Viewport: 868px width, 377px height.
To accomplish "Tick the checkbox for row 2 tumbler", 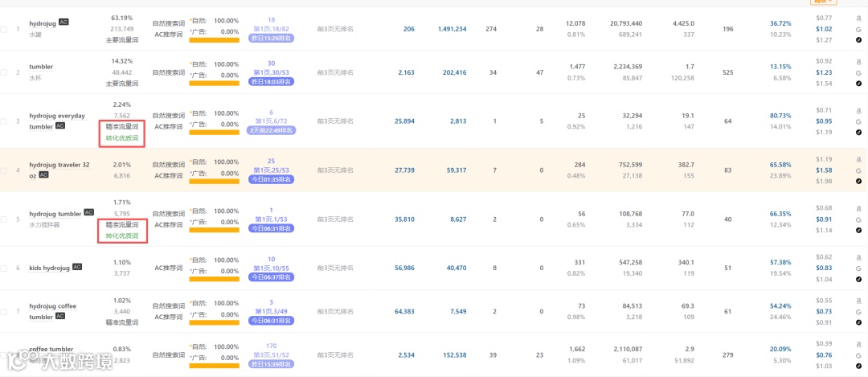I will pyautogui.click(x=4, y=72).
